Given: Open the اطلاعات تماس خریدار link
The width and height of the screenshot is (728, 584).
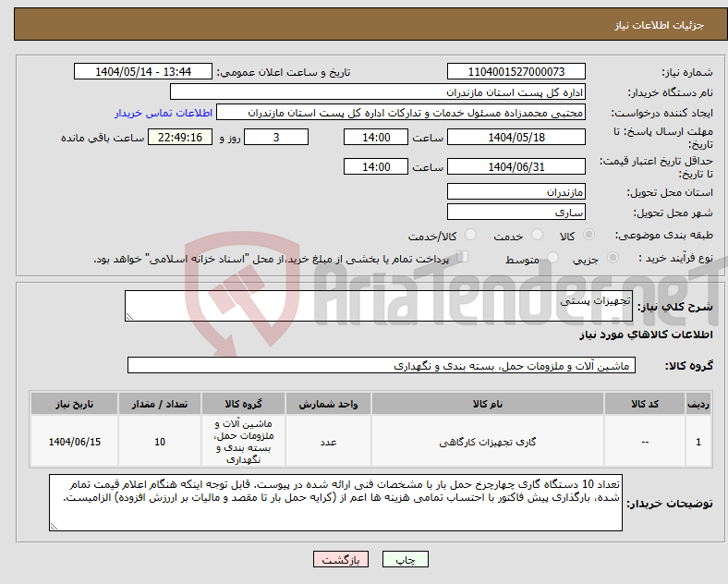Looking at the screenshot, I should [164, 113].
